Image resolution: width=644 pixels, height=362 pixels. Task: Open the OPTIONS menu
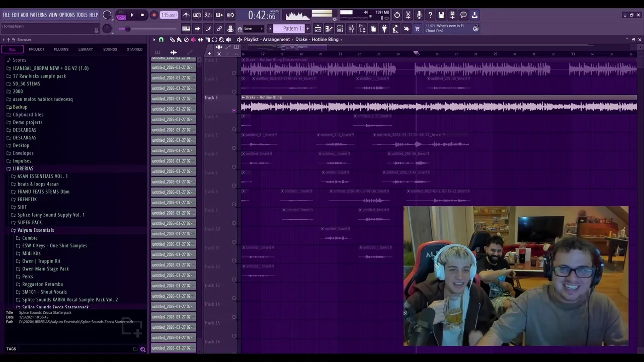click(x=67, y=15)
